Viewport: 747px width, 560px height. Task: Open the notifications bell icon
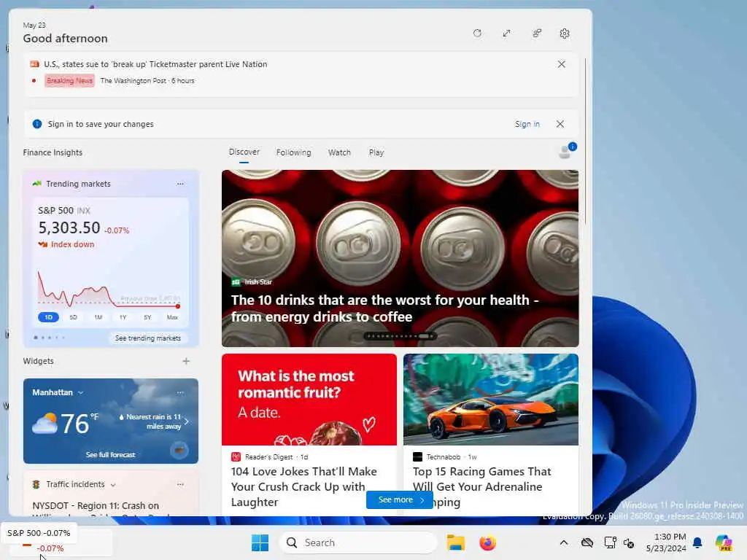coord(697,542)
